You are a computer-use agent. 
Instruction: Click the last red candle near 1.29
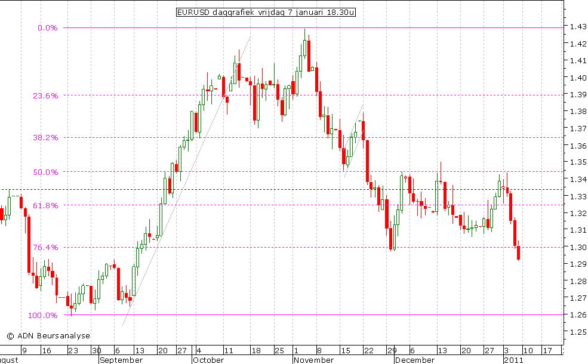click(519, 252)
